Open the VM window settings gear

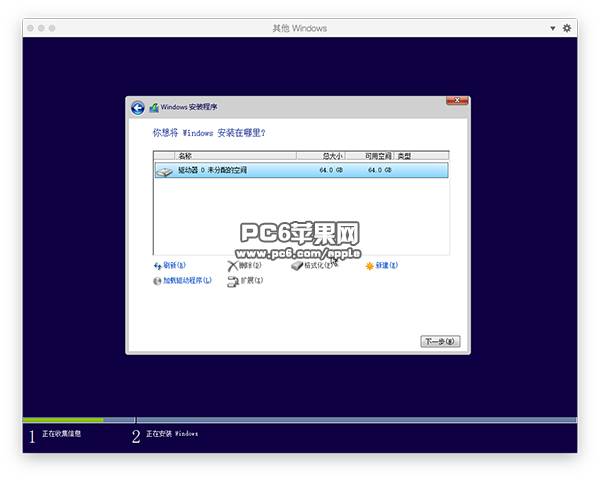tap(567, 28)
